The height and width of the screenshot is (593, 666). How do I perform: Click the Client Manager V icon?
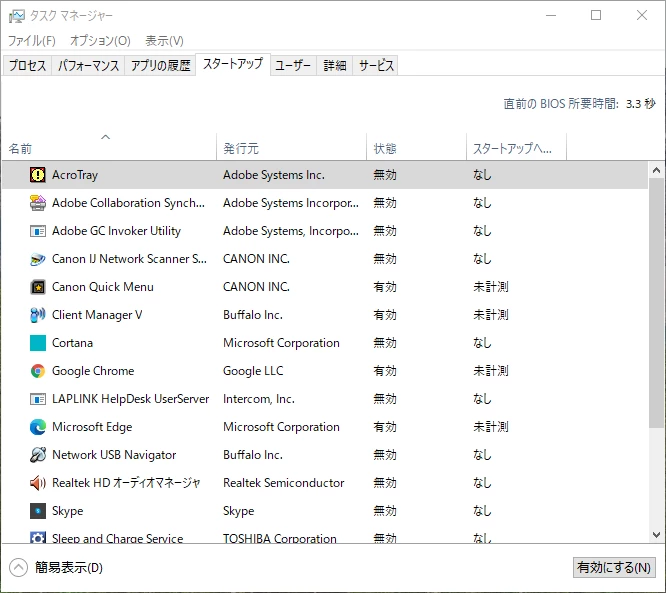38,315
